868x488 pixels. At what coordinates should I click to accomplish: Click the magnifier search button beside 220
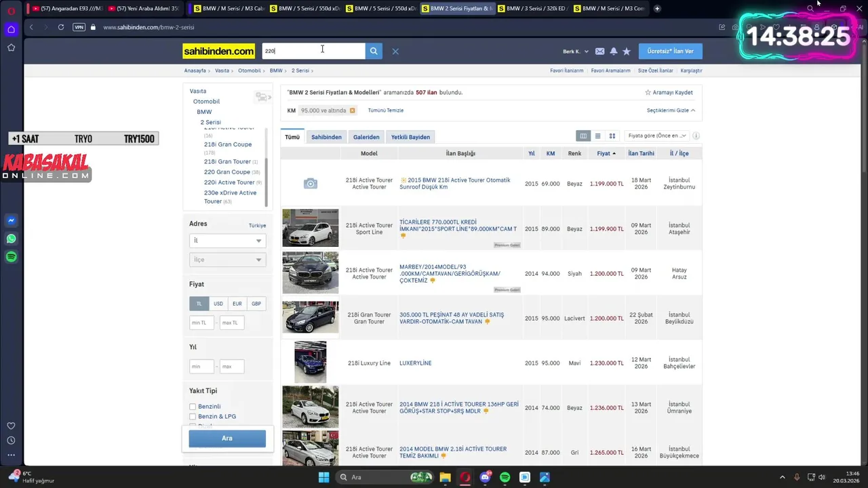pos(374,51)
